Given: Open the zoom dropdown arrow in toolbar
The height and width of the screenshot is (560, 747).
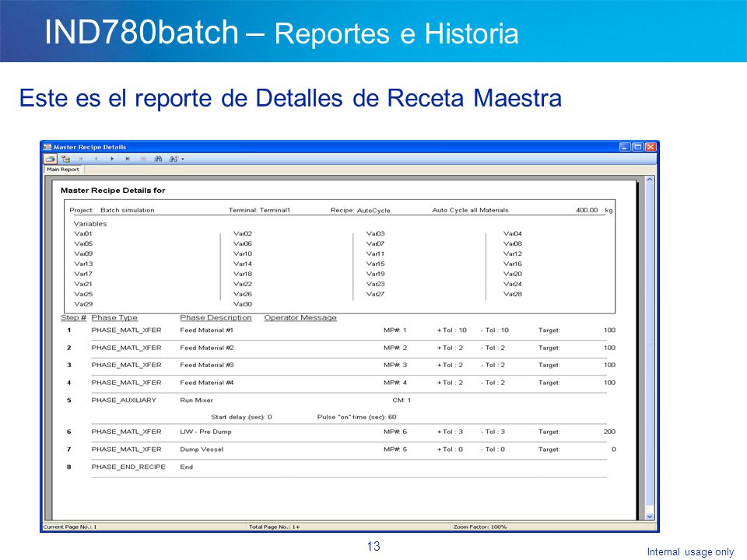Looking at the screenshot, I should tap(182, 159).
